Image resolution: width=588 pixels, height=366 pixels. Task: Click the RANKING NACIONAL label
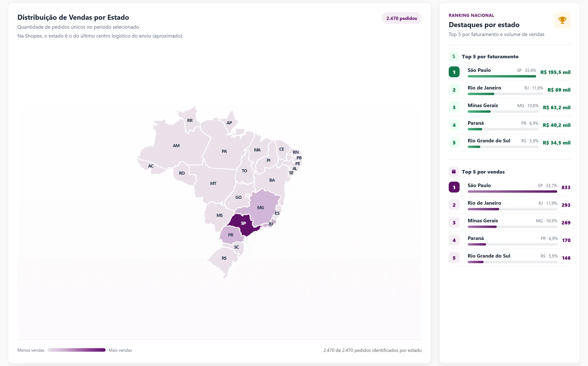tap(471, 15)
